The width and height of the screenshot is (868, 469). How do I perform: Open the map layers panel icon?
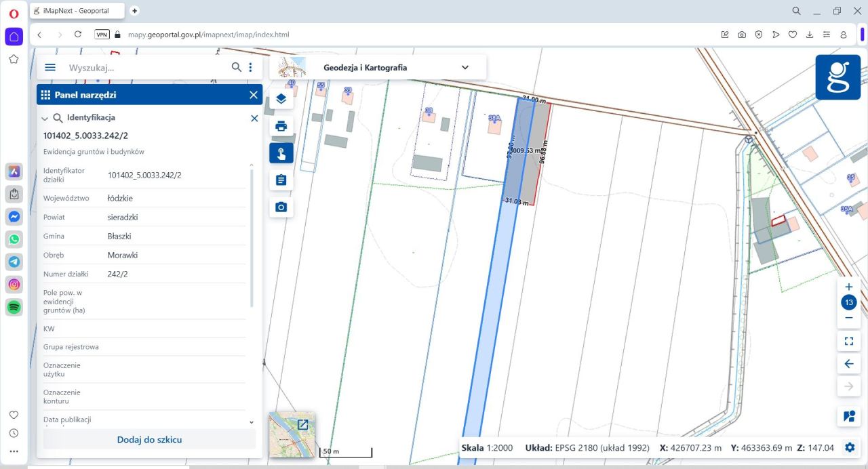[x=281, y=99]
